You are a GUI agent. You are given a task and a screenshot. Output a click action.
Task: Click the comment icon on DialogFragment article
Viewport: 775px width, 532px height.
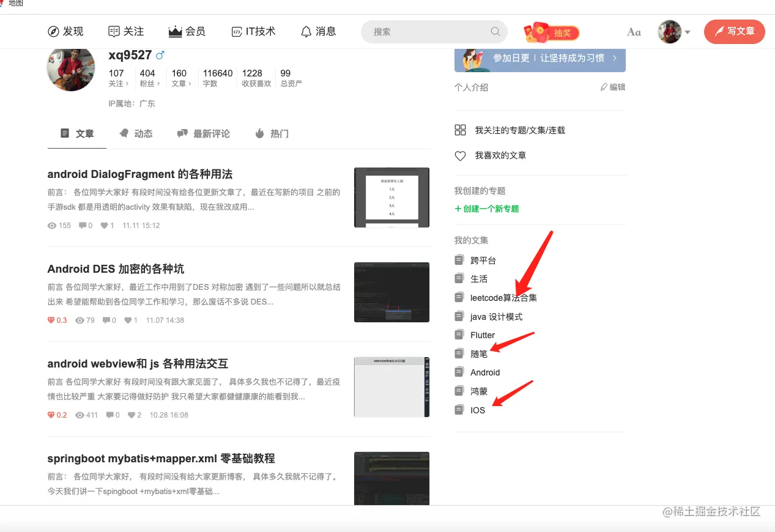point(83,226)
